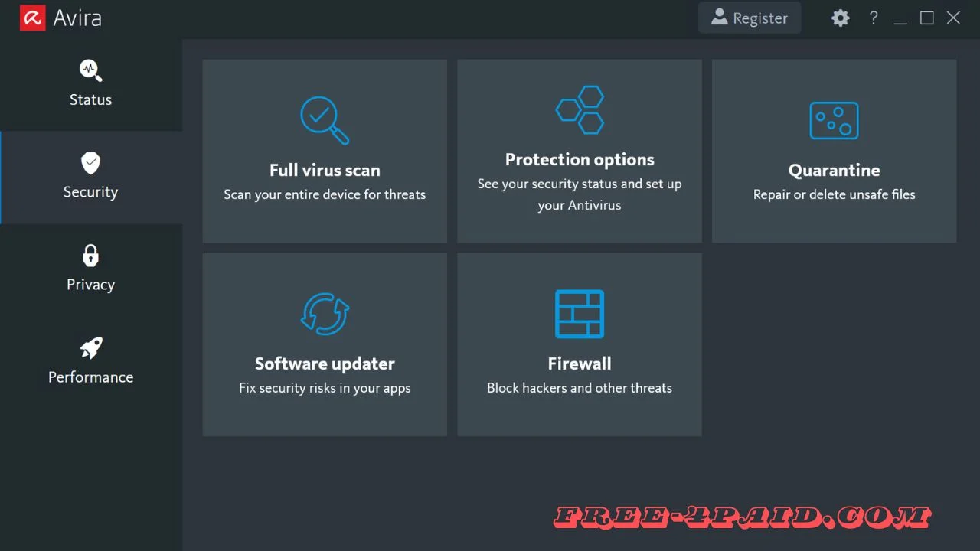Click 'See your security status and set up' text
980x551 pixels.
pyautogui.click(x=580, y=184)
